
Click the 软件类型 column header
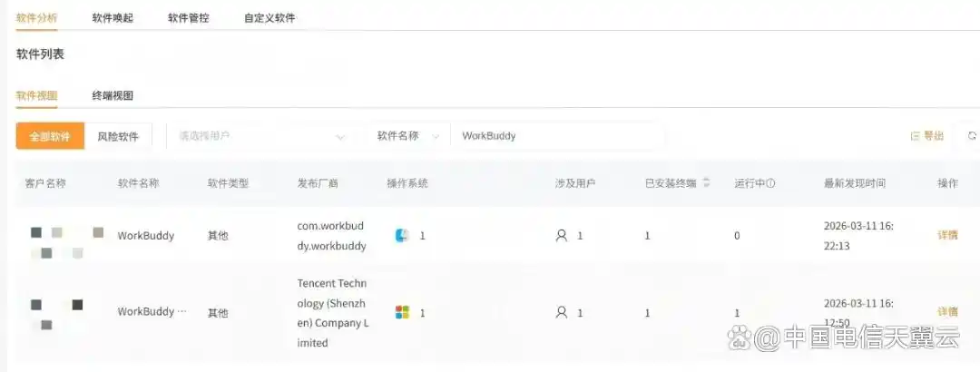228,184
